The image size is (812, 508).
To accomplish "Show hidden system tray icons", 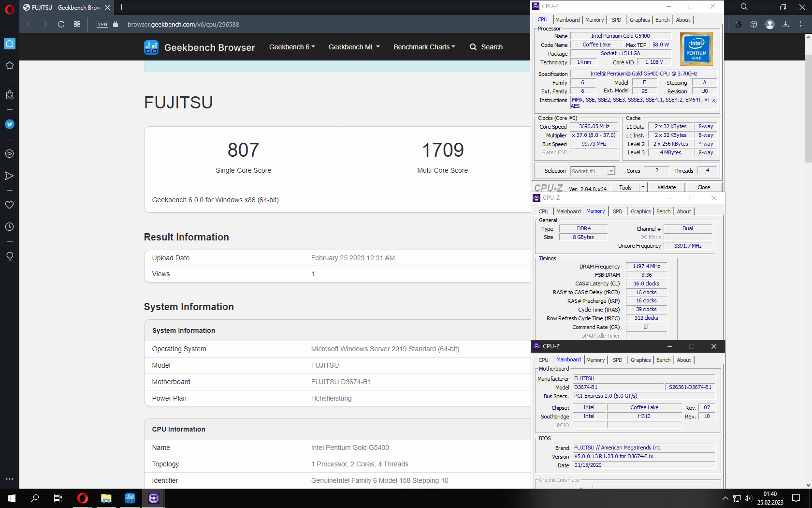I will (725, 498).
